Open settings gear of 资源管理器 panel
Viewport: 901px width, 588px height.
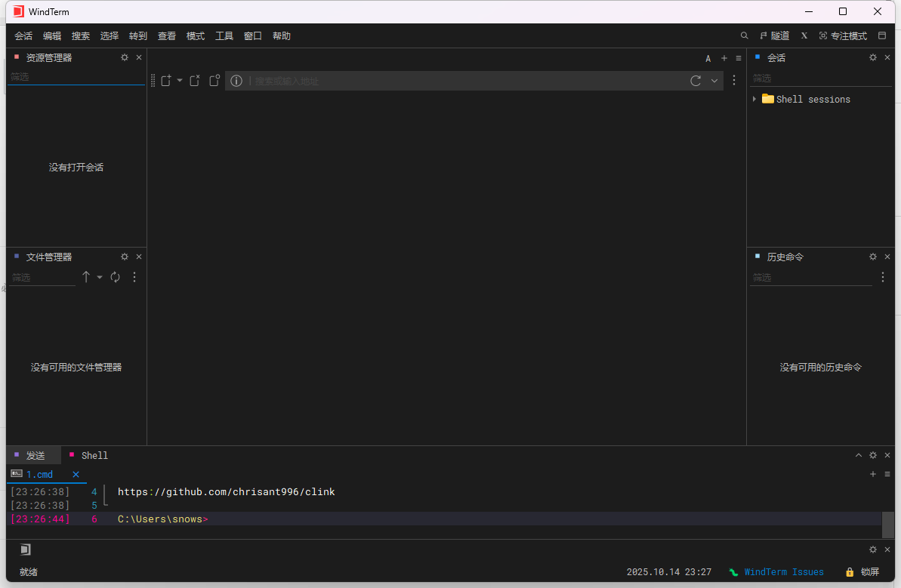click(x=125, y=57)
